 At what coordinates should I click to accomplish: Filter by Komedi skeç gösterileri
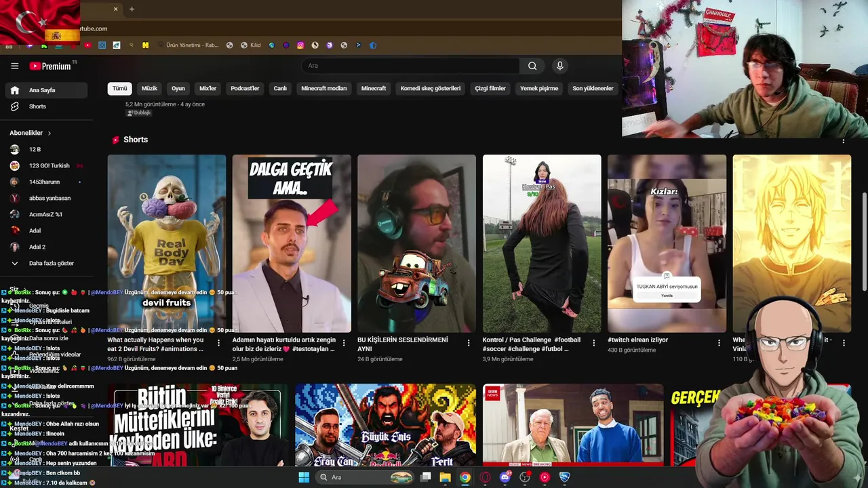click(431, 88)
